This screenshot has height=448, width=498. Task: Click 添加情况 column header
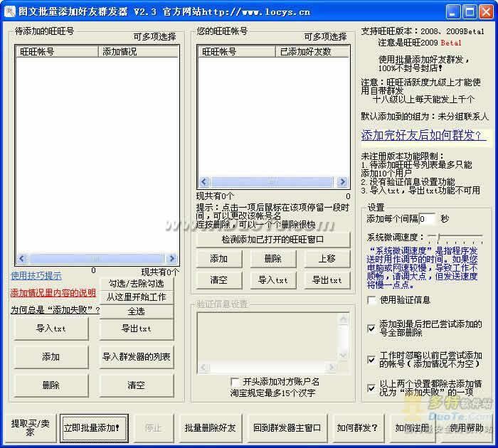pyautogui.click(x=138, y=51)
